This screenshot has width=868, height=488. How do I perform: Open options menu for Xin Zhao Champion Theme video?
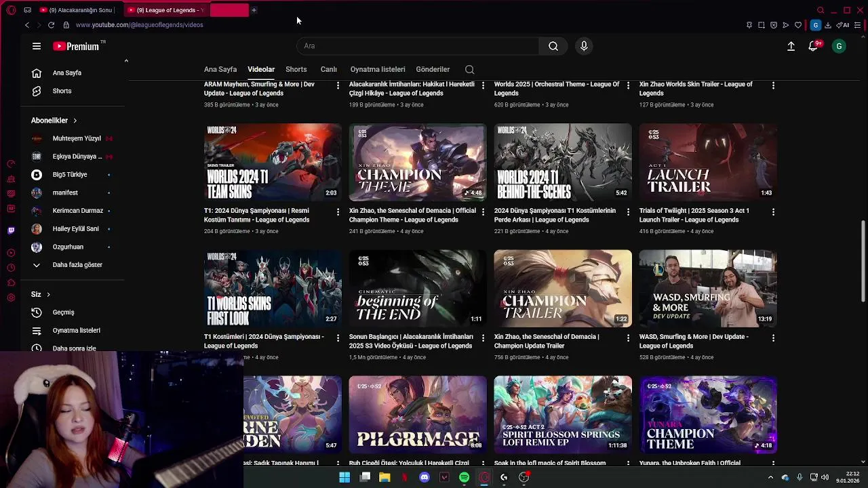coord(483,212)
